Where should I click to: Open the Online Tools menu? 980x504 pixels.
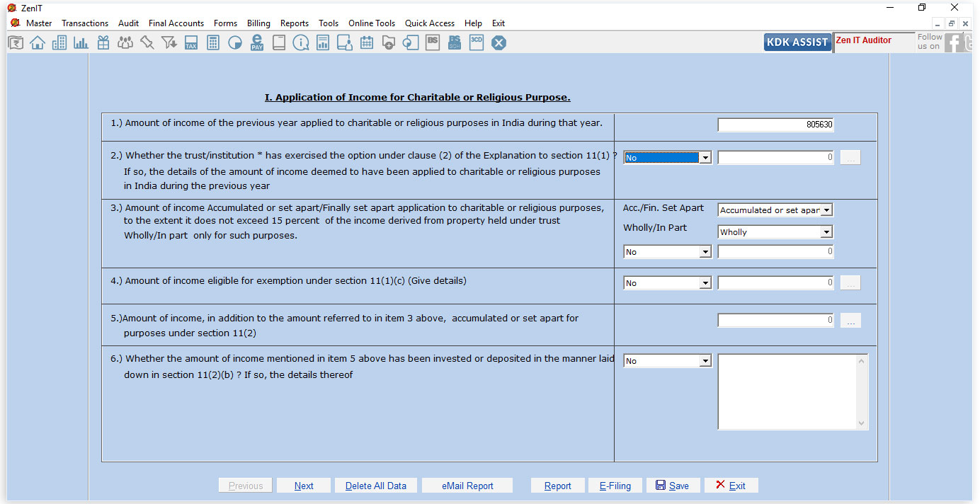[372, 23]
